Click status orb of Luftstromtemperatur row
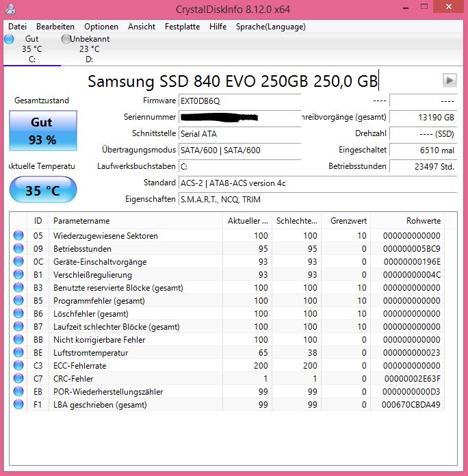 click(18, 352)
